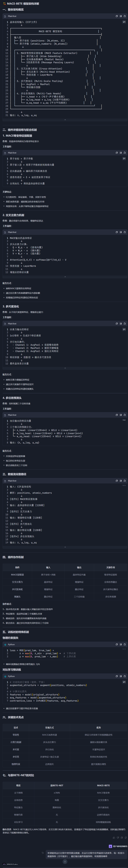Download the 整体架构概览 code block

click(x=125, y=16)
